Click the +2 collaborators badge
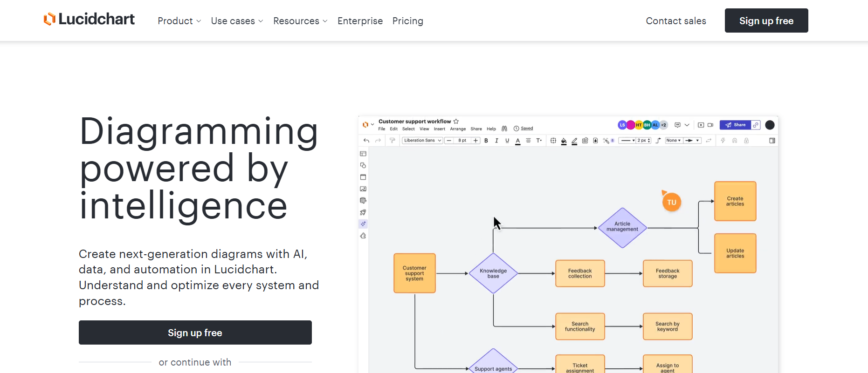Image resolution: width=868 pixels, height=373 pixels. [x=664, y=125]
